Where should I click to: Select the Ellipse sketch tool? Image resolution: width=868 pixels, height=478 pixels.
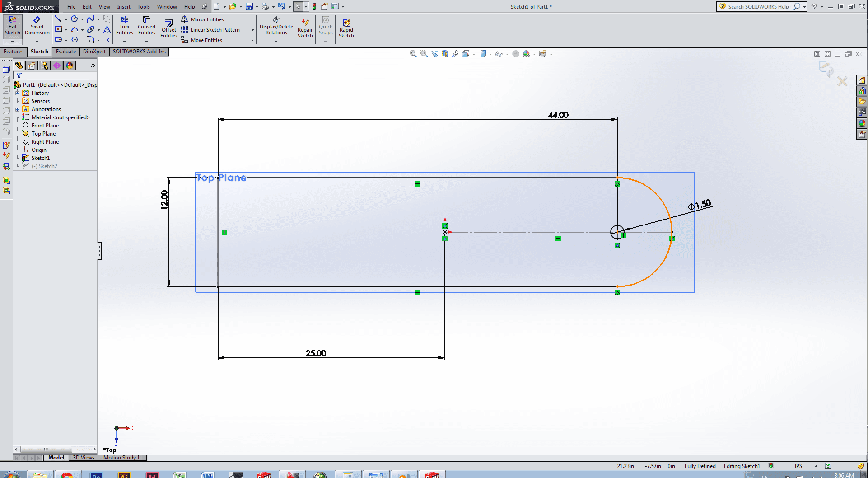(91, 29)
